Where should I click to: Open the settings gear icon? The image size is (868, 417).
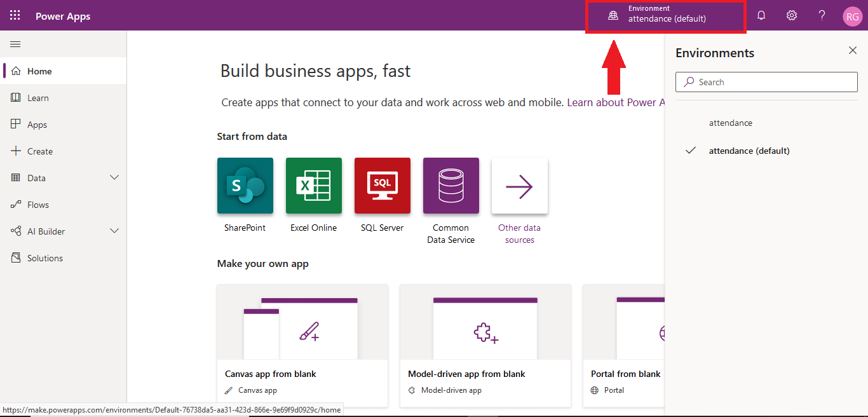tap(792, 16)
